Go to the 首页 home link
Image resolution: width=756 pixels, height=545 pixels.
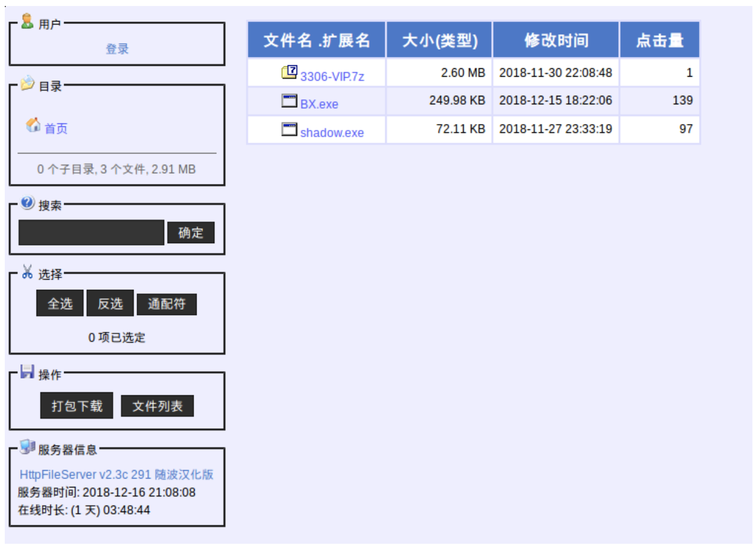(x=56, y=129)
